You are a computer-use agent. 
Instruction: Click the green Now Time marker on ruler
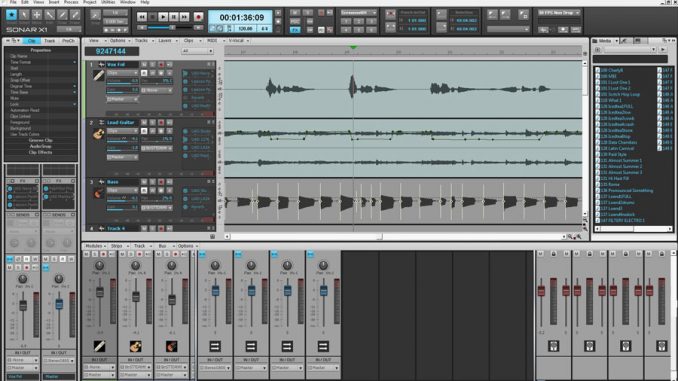coord(353,47)
